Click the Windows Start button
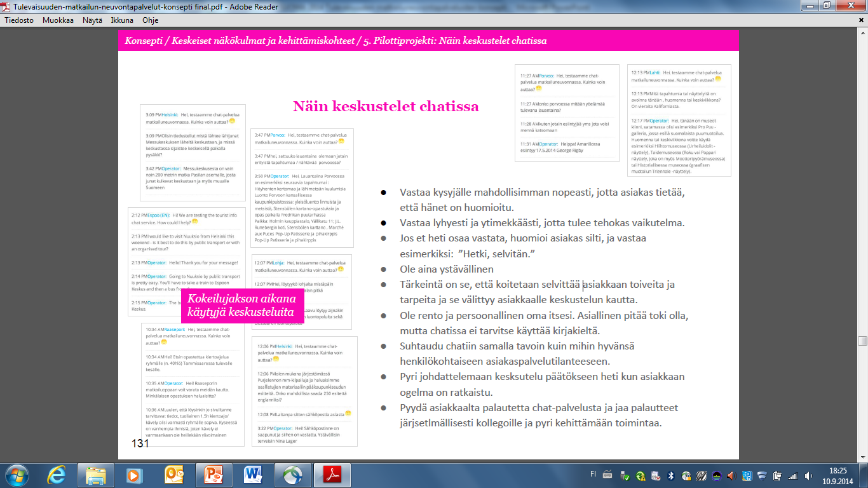The image size is (868, 488). [x=17, y=475]
